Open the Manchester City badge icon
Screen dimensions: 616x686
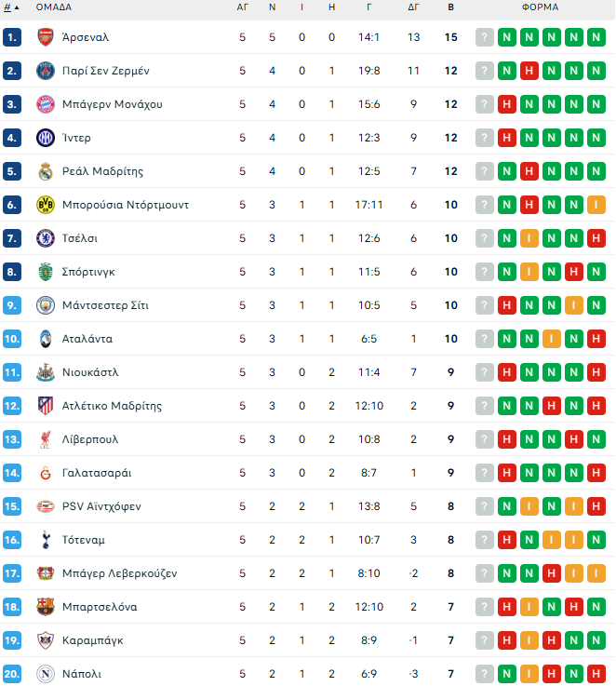[45, 305]
